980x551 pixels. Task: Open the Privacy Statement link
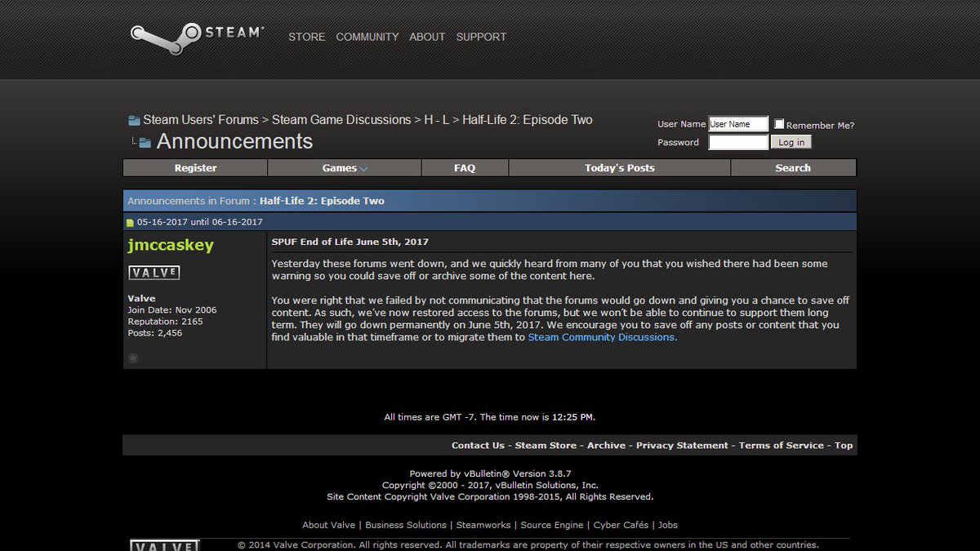(682, 446)
